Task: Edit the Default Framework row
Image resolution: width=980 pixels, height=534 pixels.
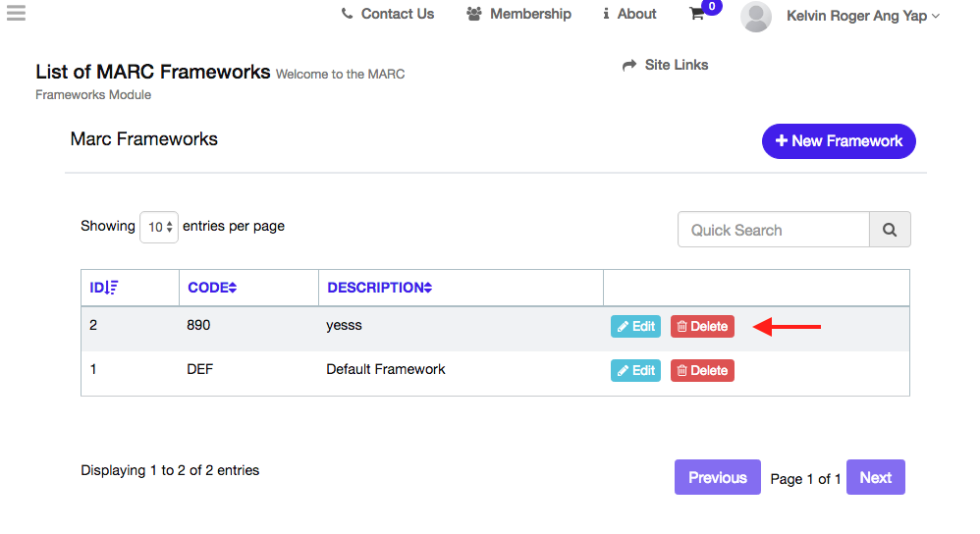Action: tap(635, 371)
